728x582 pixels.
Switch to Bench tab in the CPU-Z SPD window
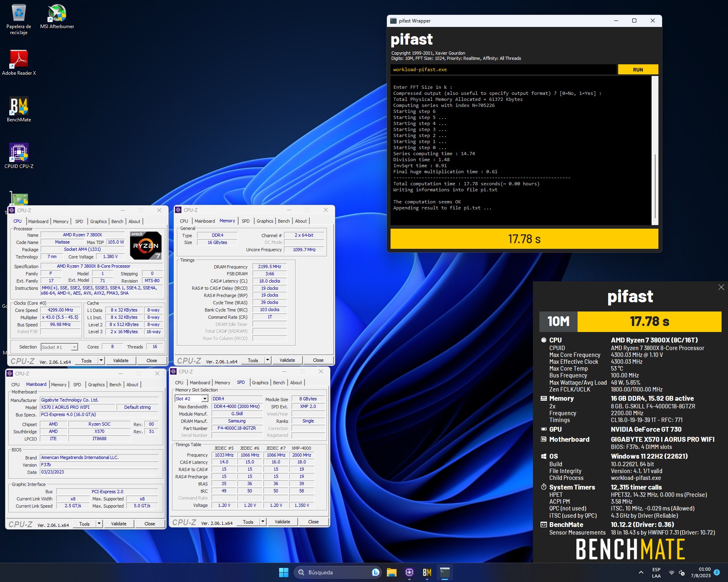click(x=279, y=383)
